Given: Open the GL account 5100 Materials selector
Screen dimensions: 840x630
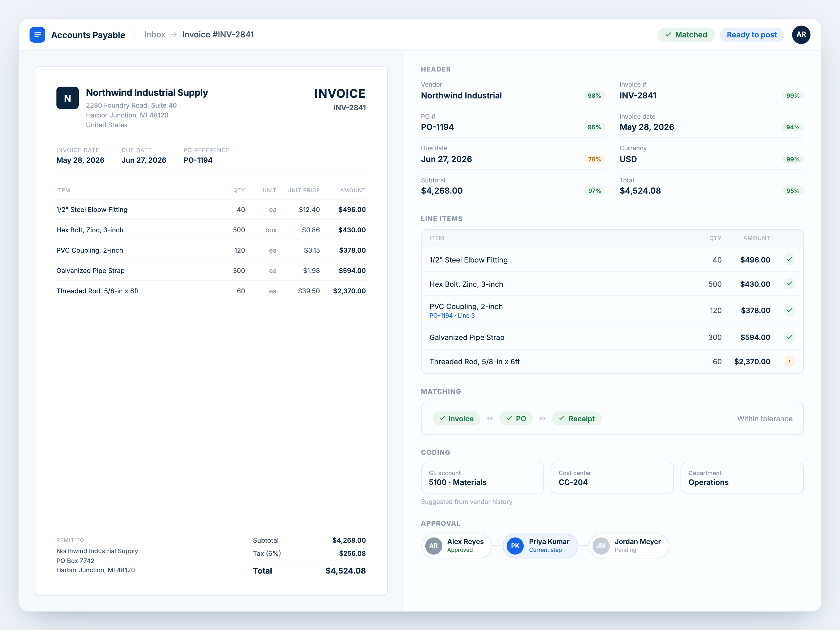Looking at the screenshot, I should (482, 478).
